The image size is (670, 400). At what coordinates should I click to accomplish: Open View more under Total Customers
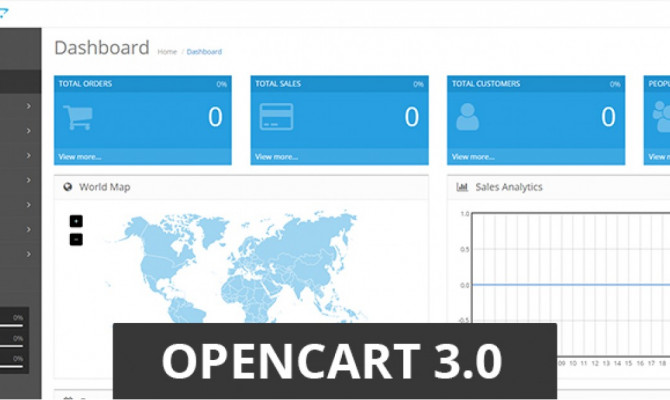pyautogui.click(x=473, y=157)
